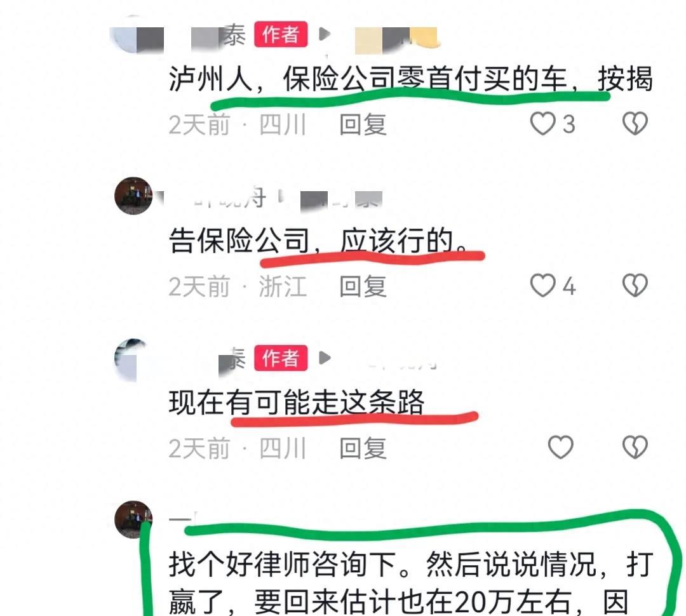686x616 pixels.
Task: Like the comment '现在有可能走这条路'
Action: [x=560, y=448]
